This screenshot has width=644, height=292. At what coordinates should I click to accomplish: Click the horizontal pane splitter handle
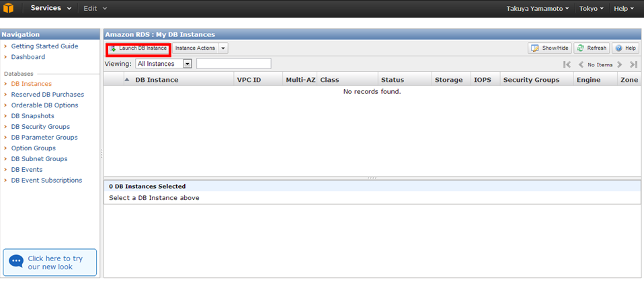pyautogui.click(x=372, y=178)
